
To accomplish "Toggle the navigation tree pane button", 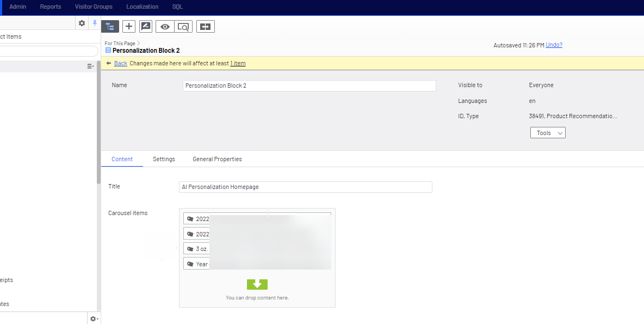I will pyautogui.click(x=110, y=26).
